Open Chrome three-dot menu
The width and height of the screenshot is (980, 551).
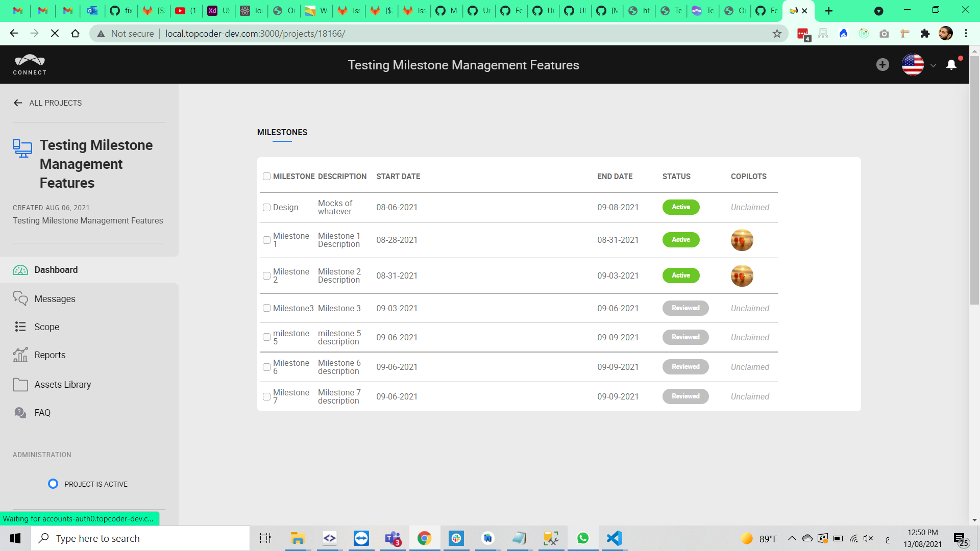pyautogui.click(x=966, y=34)
